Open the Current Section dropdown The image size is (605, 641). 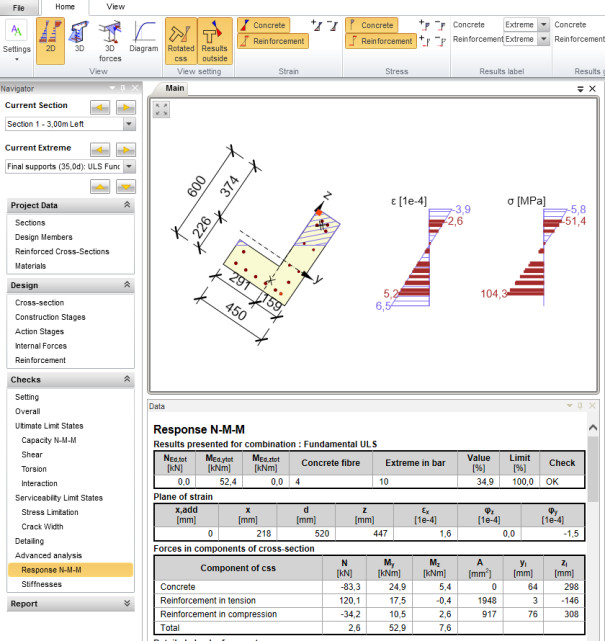click(129, 124)
